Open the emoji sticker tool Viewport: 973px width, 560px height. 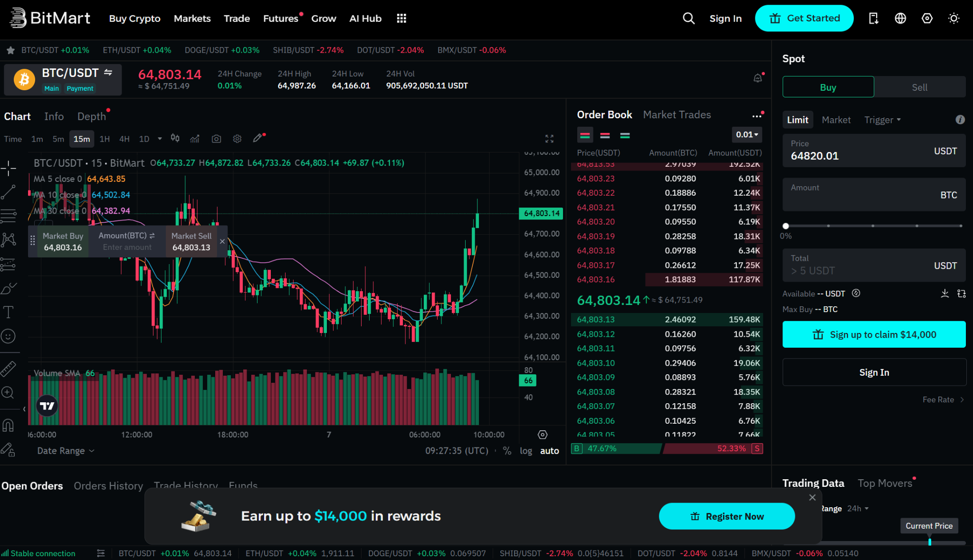(x=8, y=336)
